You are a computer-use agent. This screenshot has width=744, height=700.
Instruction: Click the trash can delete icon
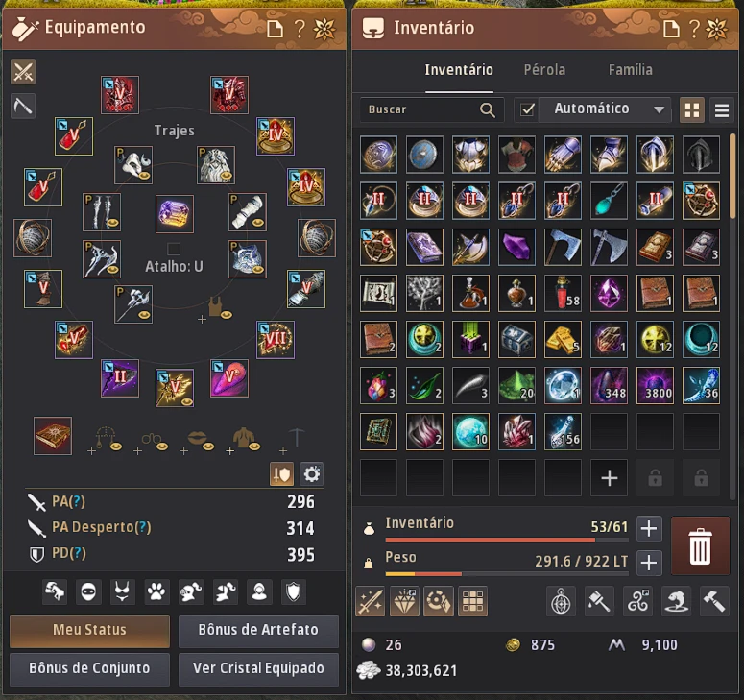pyautogui.click(x=701, y=545)
